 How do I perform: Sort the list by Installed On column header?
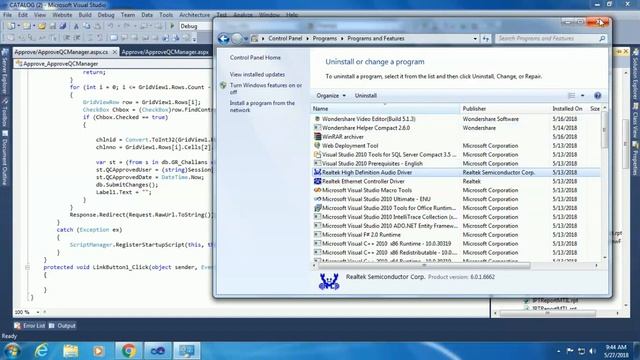coord(568,109)
